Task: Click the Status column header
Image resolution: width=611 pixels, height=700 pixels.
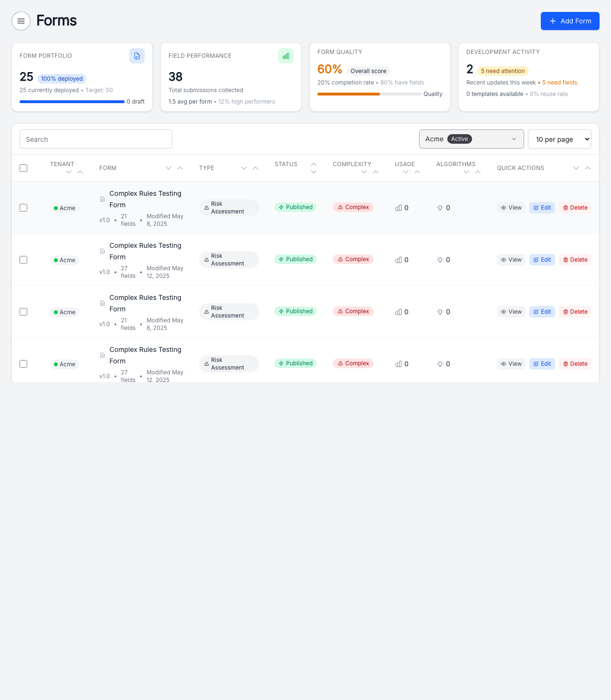Action: 286,164
